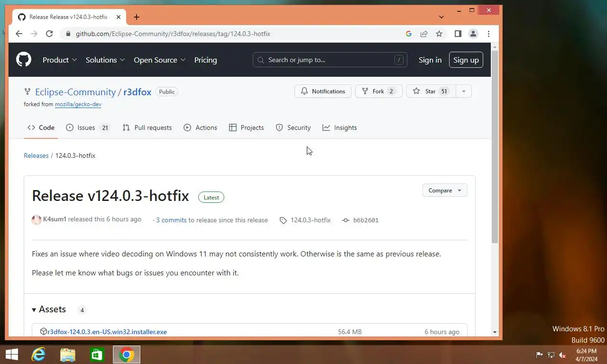Screen dimensions: 607x364
Task: Open the 3 commits link
Action: (171, 220)
